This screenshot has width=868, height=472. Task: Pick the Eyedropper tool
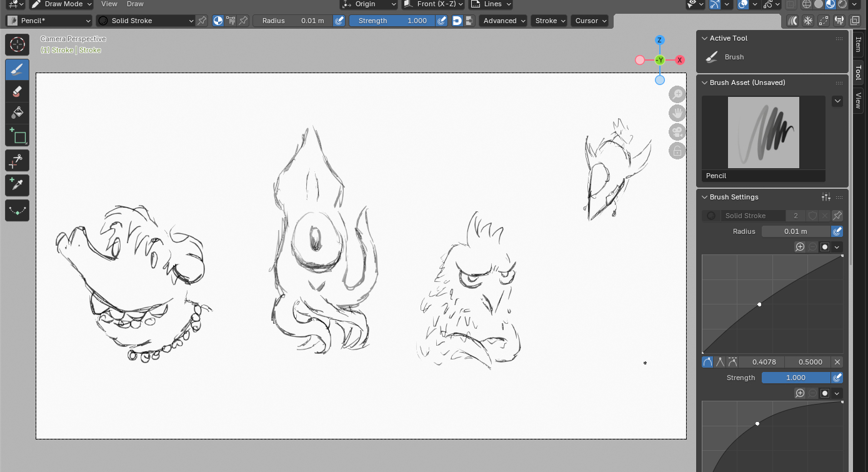[17, 185]
